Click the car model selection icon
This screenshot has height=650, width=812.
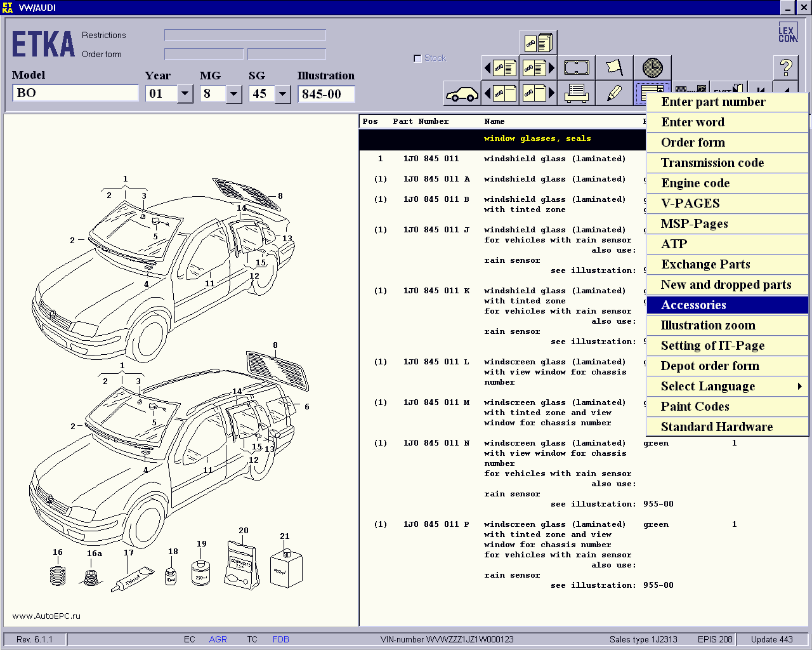pos(462,94)
